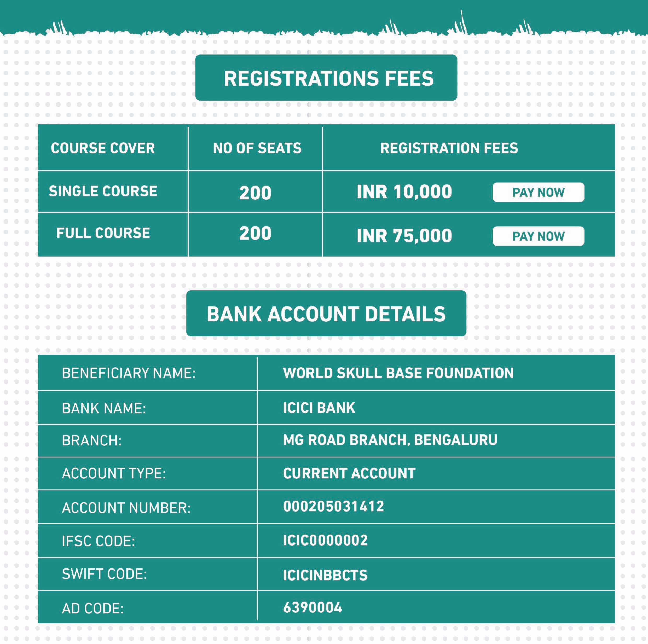The height and width of the screenshot is (644, 648).
Task: Click the SWIFT code ICICINBBCTS
Action: point(325,575)
